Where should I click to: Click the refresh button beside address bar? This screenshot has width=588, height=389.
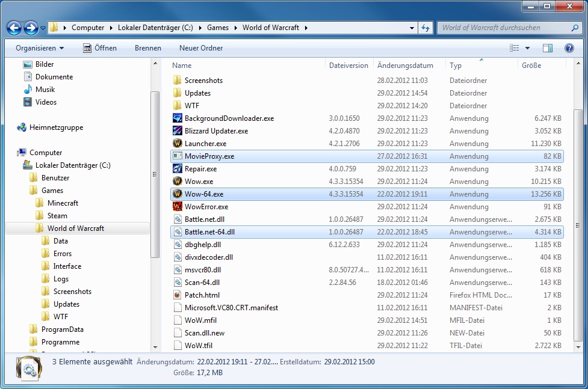pos(426,28)
